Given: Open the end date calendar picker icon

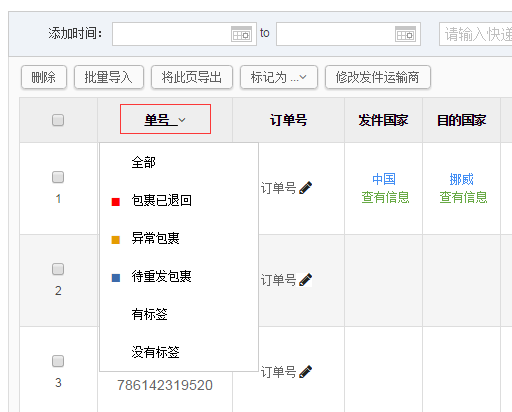Looking at the screenshot, I should [x=405, y=34].
